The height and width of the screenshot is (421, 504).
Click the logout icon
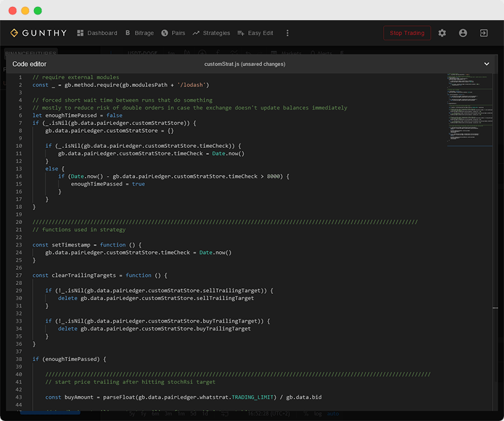pyautogui.click(x=484, y=33)
